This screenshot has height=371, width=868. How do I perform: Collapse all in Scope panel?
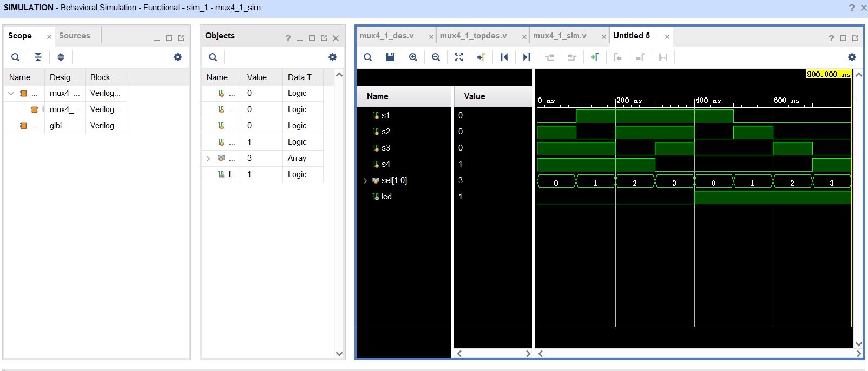pos(38,57)
